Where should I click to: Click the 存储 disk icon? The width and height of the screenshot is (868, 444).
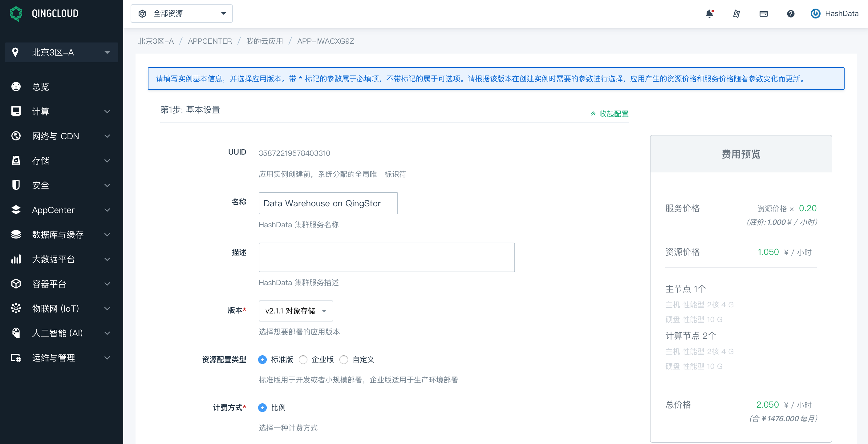(16, 160)
